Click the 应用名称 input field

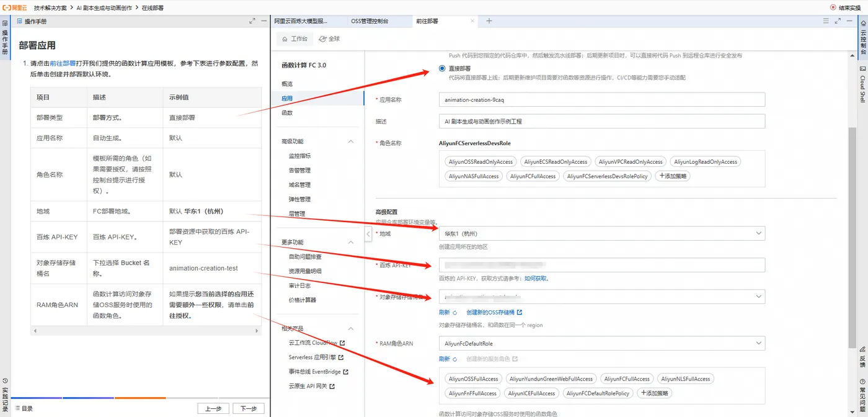[x=602, y=99]
